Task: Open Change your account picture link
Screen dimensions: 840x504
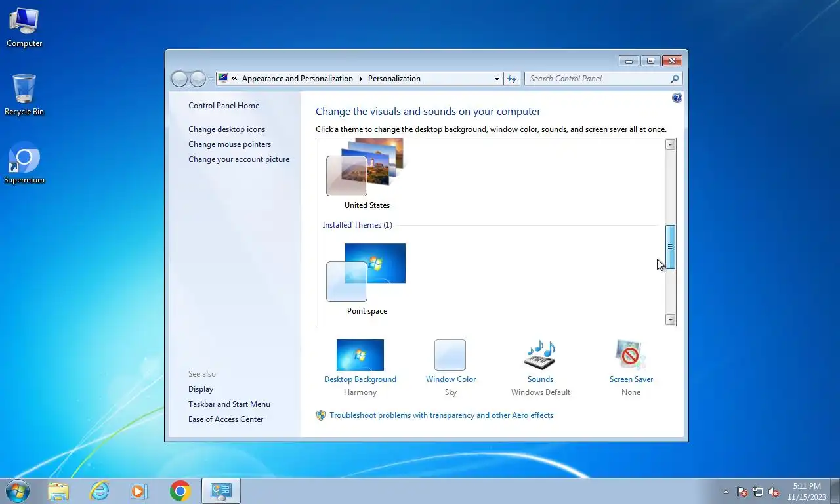Action: (x=239, y=159)
